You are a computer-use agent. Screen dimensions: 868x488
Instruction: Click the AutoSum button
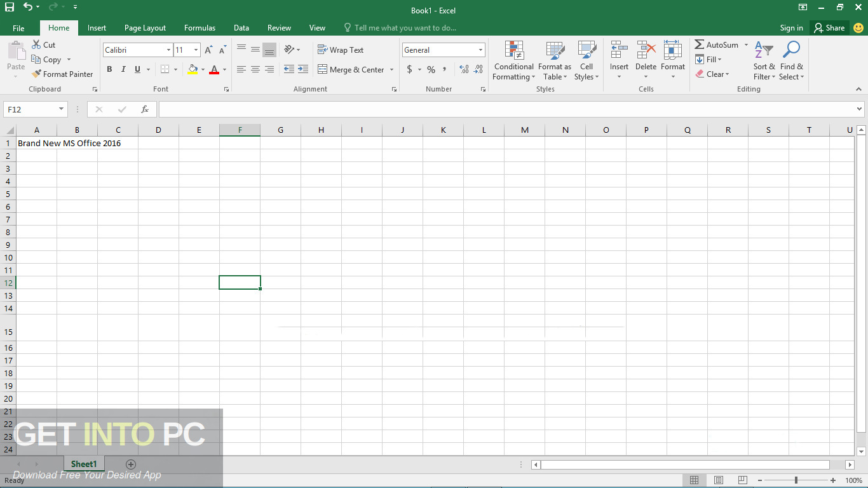tap(716, 45)
